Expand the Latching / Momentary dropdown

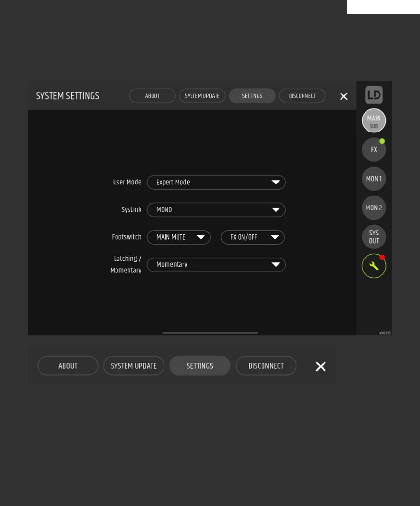click(x=216, y=265)
